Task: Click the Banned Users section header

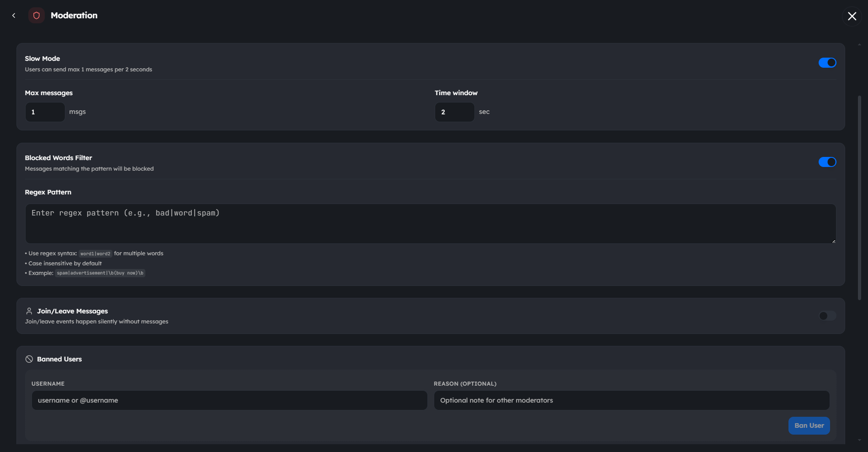Action: pyautogui.click(x=59, y=359)
